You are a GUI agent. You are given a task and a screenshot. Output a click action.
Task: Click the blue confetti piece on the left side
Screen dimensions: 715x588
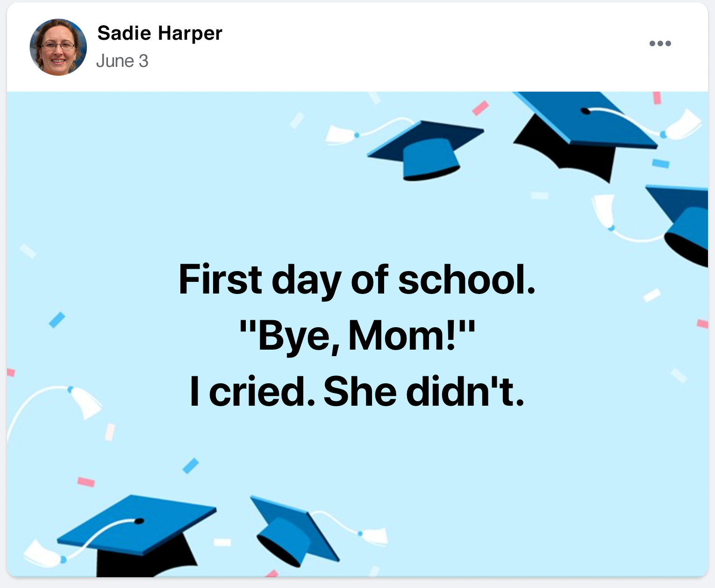(x=57, y=320)
